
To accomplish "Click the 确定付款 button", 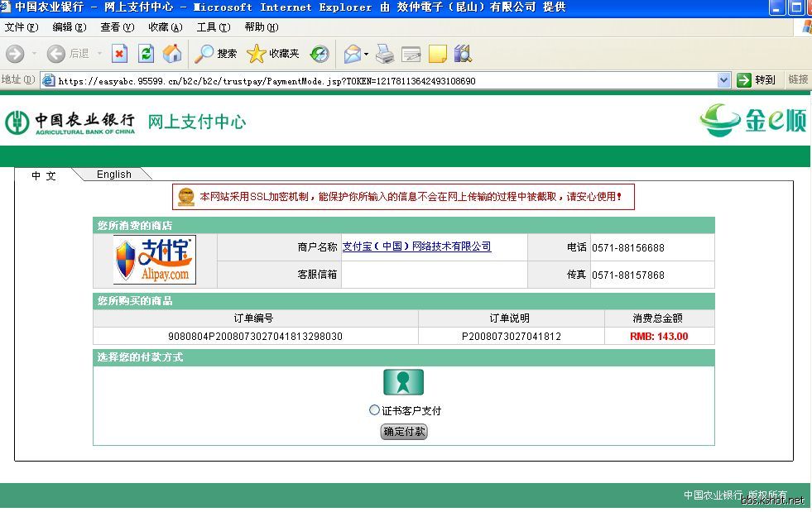I will coord(404,431).
